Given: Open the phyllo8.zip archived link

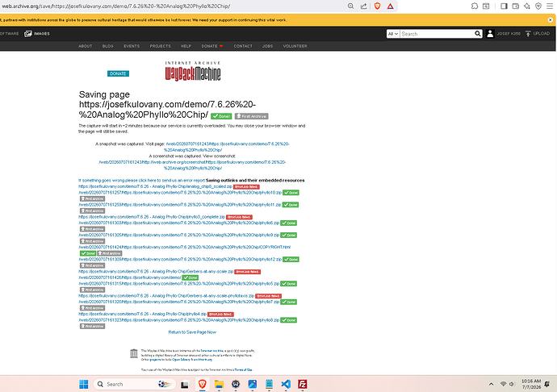Looking at the screenshot, I should coord(178,320).
